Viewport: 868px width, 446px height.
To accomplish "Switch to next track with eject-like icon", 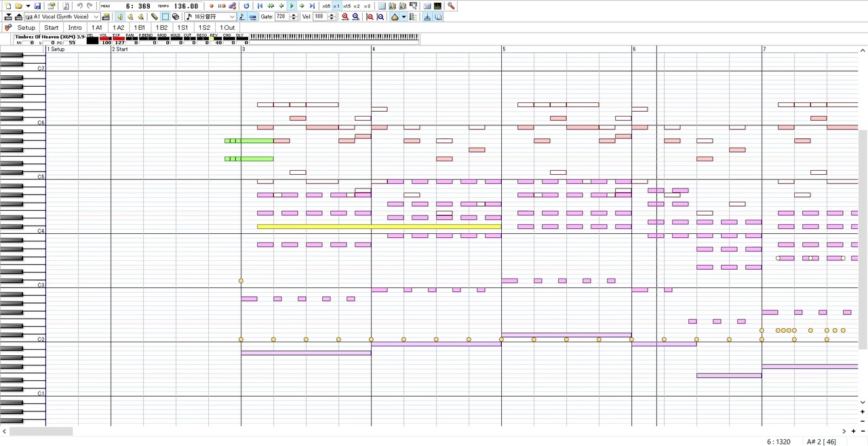I will [18, 17].
